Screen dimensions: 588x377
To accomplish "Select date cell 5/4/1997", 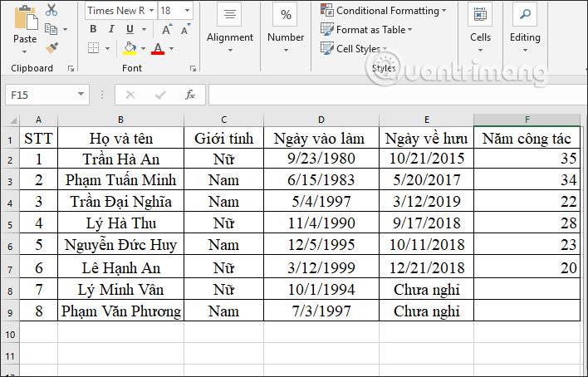I will click(321, 202).
